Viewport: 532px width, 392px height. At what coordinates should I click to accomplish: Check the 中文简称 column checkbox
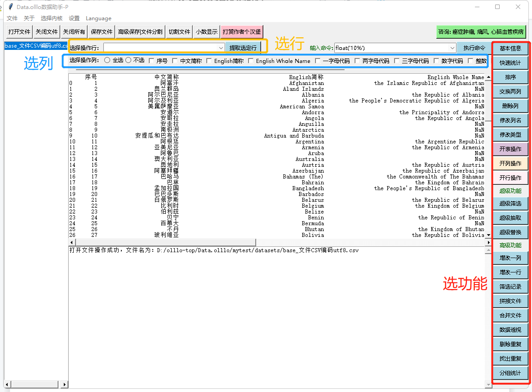[x=175, y=61]
